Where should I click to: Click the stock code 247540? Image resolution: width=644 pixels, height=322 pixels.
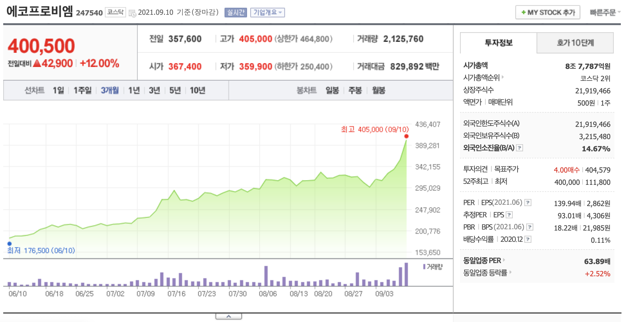point(89,13)
